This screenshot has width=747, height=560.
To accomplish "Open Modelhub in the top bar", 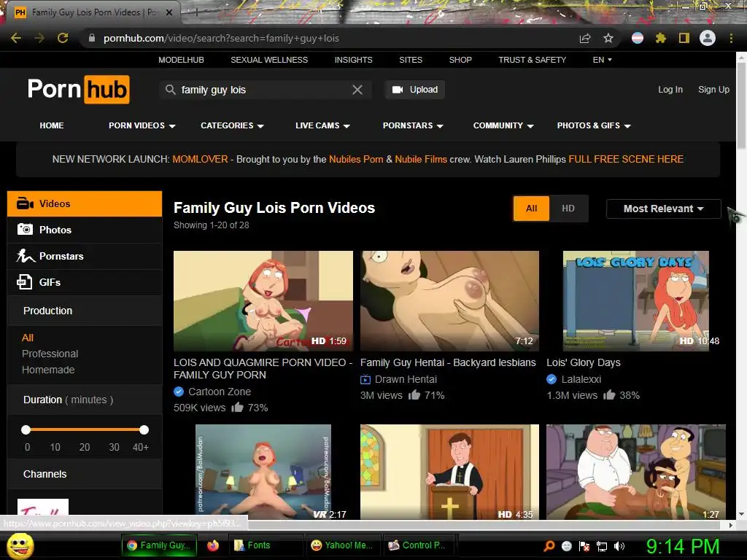I will (181, 60).
